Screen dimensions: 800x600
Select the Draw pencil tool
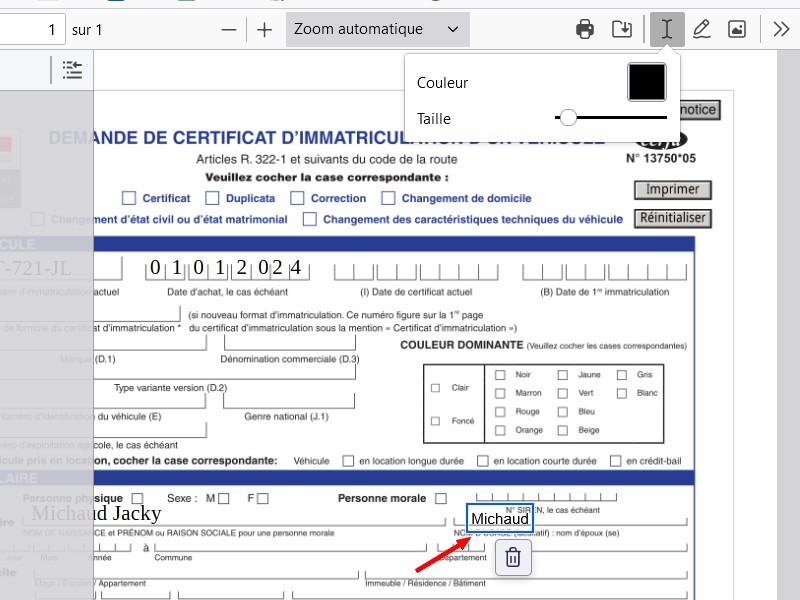(702, 29)
